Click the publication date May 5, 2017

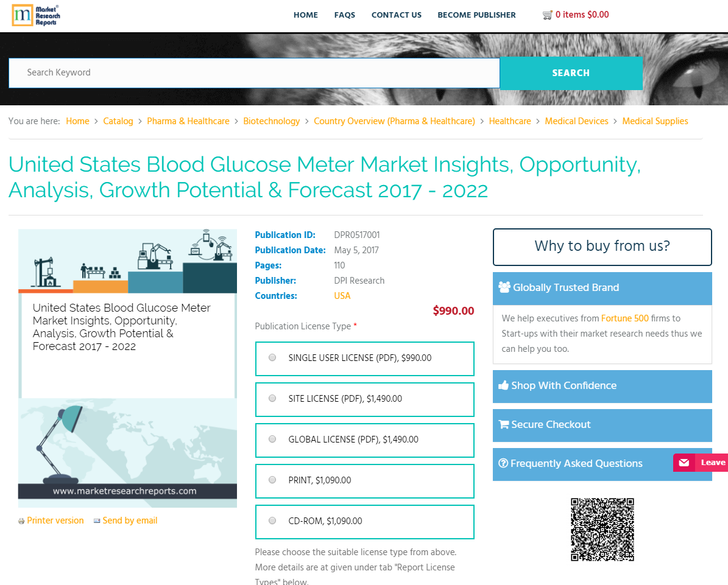click(x=356, y=250)
